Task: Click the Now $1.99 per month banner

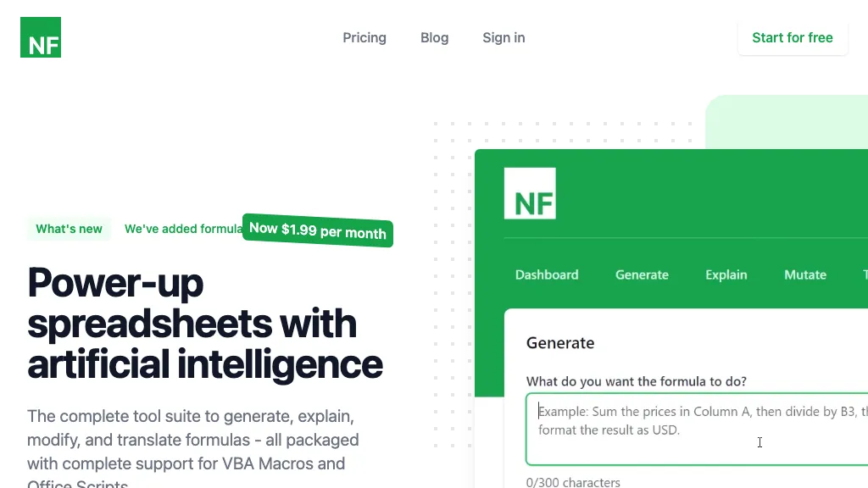Action: point(317,231)
